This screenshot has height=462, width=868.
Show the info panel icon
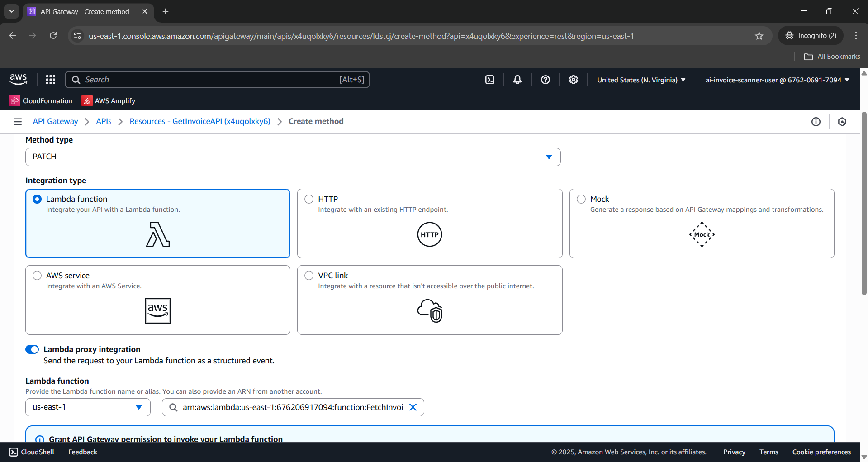816,121
